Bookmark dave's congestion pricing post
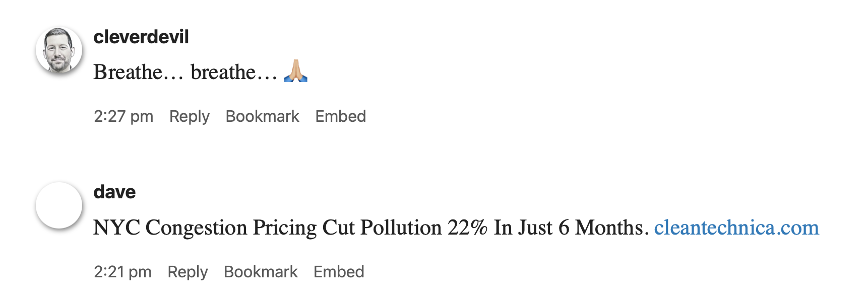 point(260,271)
